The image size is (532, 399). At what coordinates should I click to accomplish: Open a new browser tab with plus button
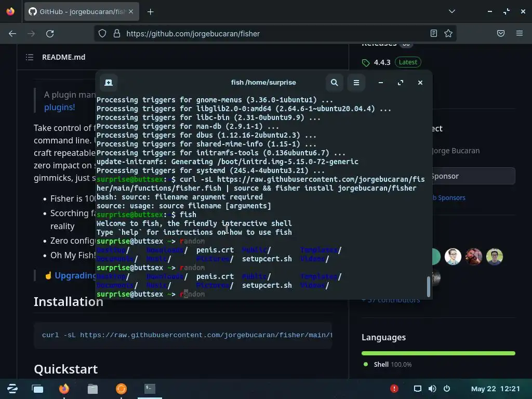pos(150,12)
